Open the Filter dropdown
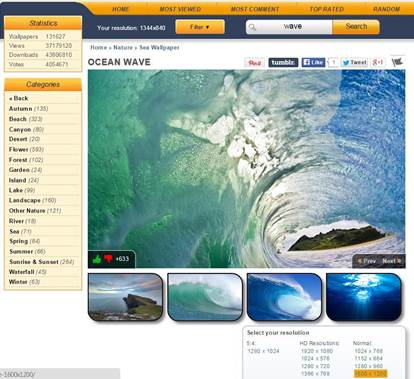The width and height of the screenshot is (414, 379). 200,27
